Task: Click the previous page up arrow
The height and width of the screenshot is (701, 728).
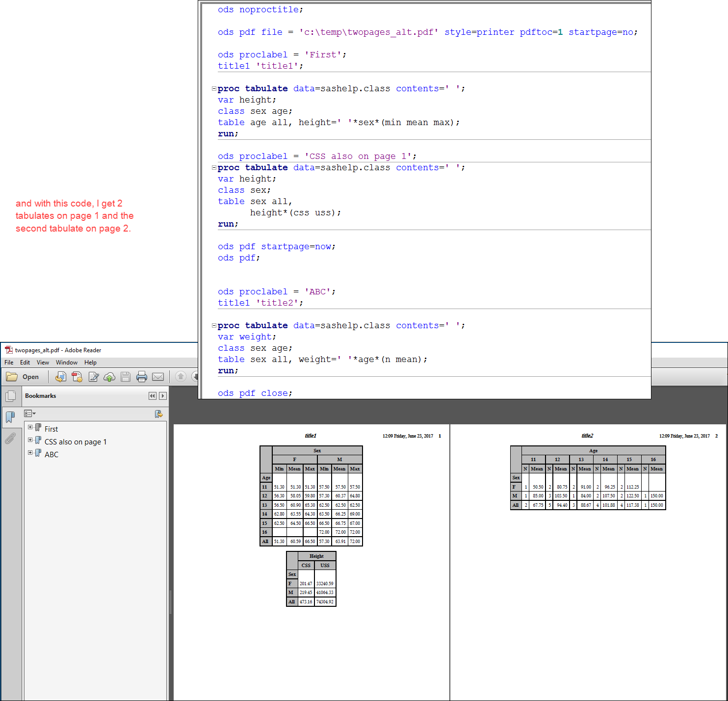Action: 181,377
